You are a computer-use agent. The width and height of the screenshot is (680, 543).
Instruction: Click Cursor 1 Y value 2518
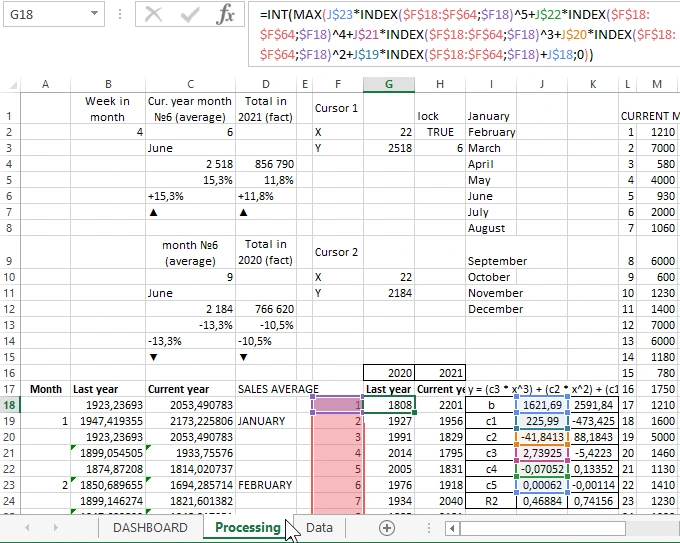pyautogui.click(x=389, y=148)
